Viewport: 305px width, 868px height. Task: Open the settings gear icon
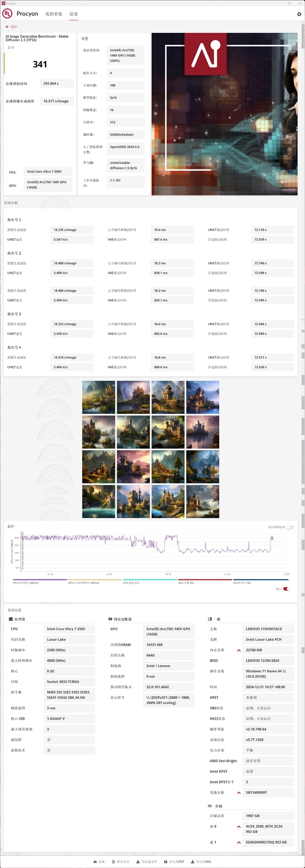pyautogui.click(x=299, y=14)
